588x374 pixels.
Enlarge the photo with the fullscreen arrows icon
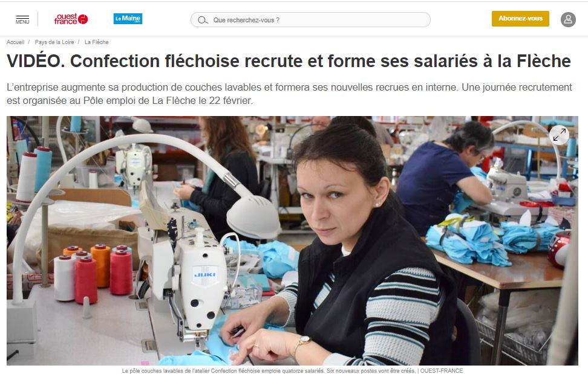(559, 135)
